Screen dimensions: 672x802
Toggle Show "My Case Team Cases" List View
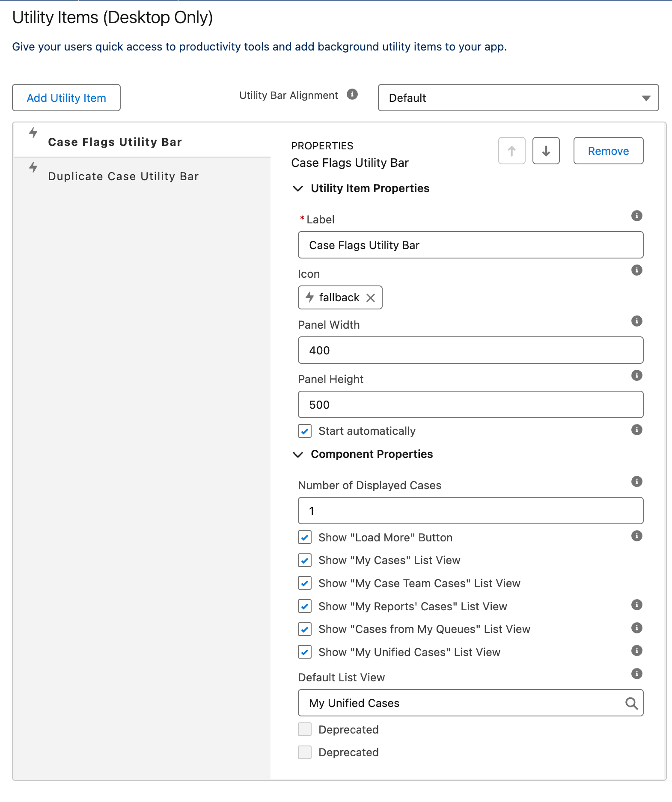coord(305,583)
